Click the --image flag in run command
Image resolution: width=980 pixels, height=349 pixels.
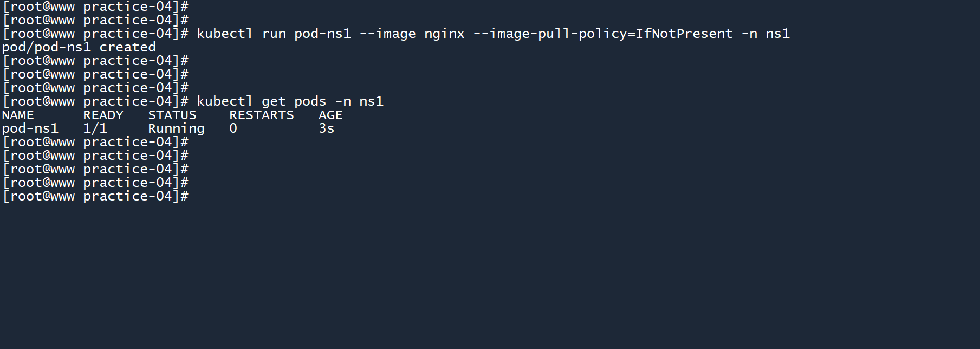tap(387, 34)
